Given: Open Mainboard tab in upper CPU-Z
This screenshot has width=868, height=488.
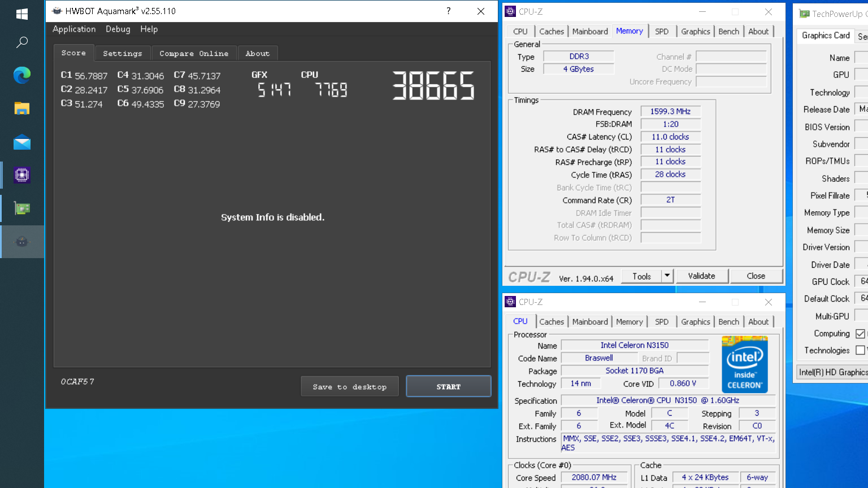Looking at the screenshot, I should (590, 32).
